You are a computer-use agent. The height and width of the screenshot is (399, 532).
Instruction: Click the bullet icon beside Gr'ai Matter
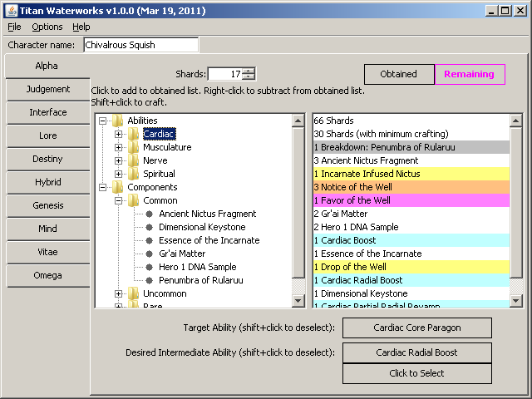point(149,254)
